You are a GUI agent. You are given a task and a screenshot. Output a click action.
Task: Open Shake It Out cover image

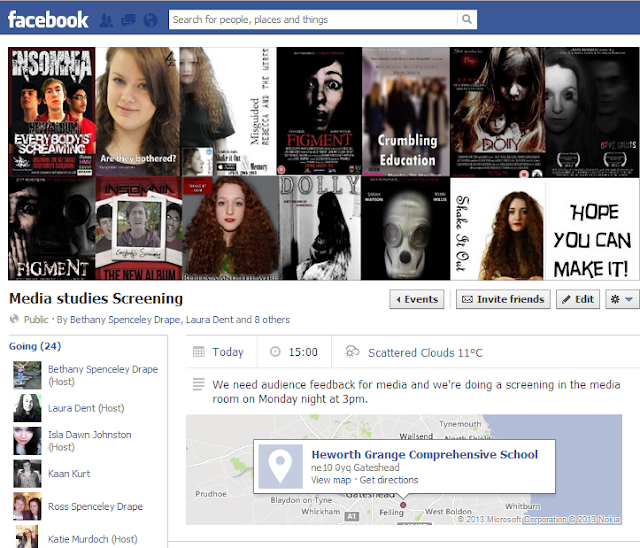[498, 229]
